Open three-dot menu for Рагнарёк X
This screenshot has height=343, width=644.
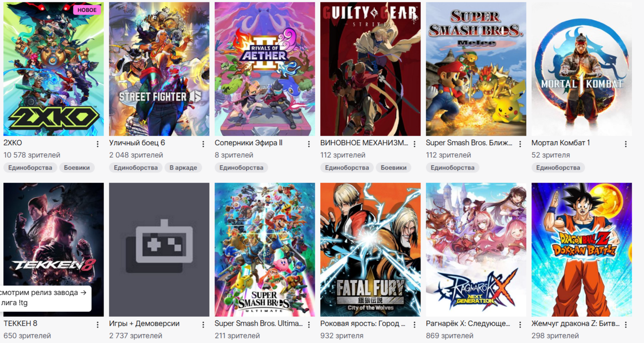(x=520, y=325)
